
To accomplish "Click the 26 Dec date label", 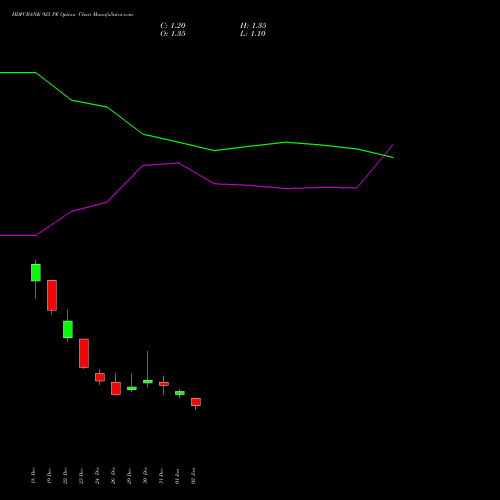I will coord(113,476).
